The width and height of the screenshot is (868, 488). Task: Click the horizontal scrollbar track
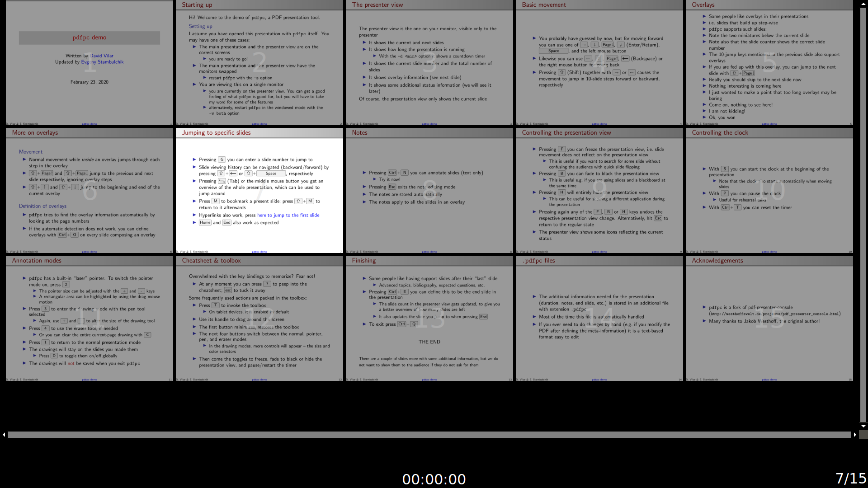(x=429, y=435)
